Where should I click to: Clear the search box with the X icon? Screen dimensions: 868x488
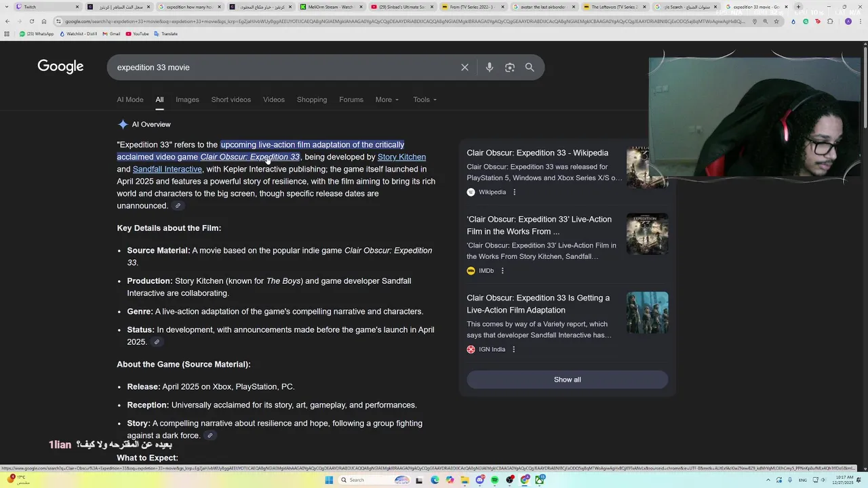pyautogui.click(x=465, y=68)
